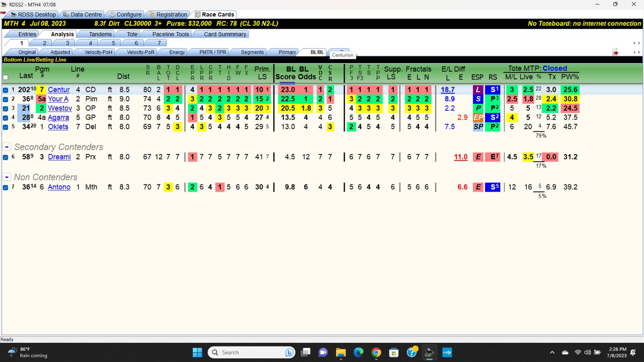Viewport: 644px width, 362px height.
Task: Click the 18.7 E/L Diff link
Action: click(447, 90)
